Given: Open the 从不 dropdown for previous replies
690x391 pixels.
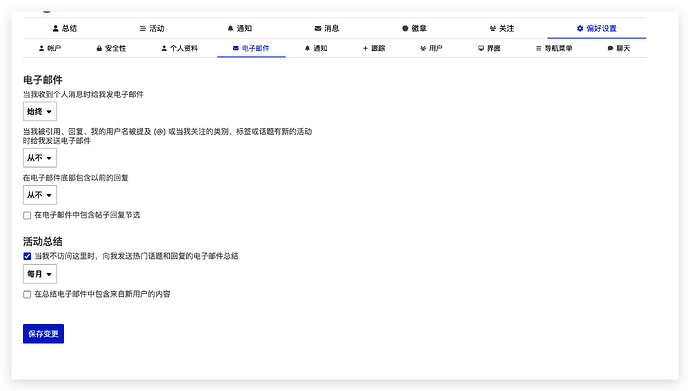Looking at the screenshot, I should pyautogui.click(x=40, y=195).
